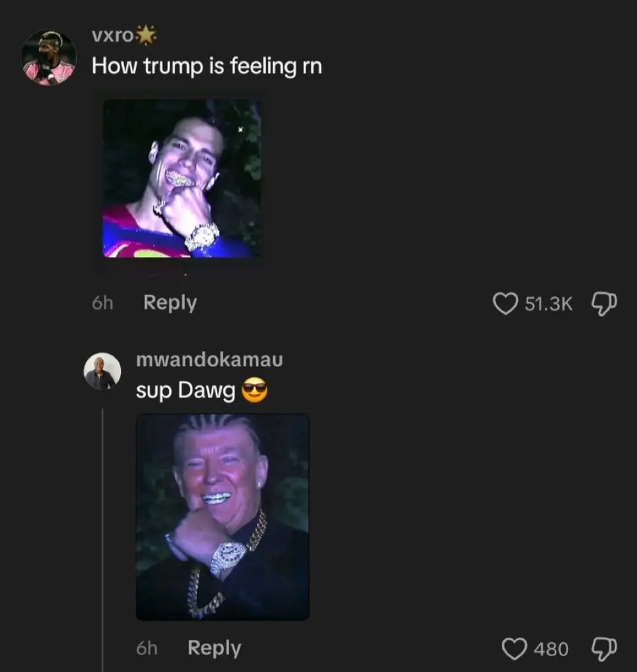
Task: View the gold chain image in reply
Action: point(222,517)
